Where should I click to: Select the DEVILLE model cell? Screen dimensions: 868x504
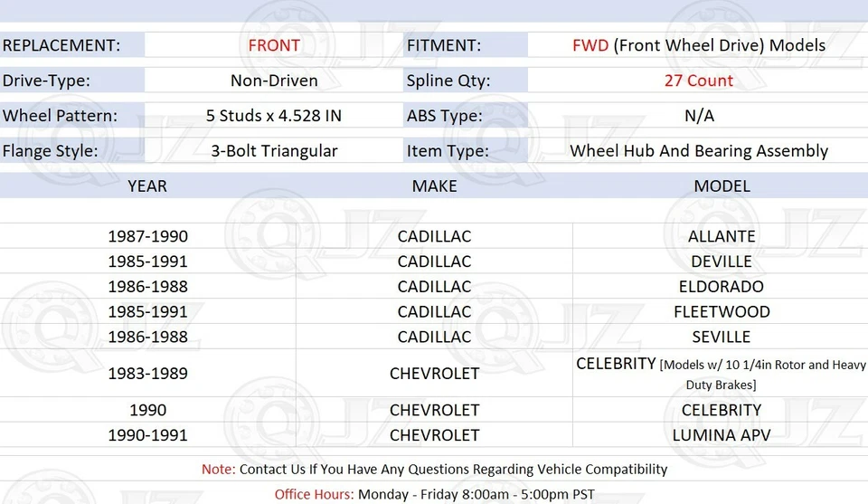click(x=722, y=262)
